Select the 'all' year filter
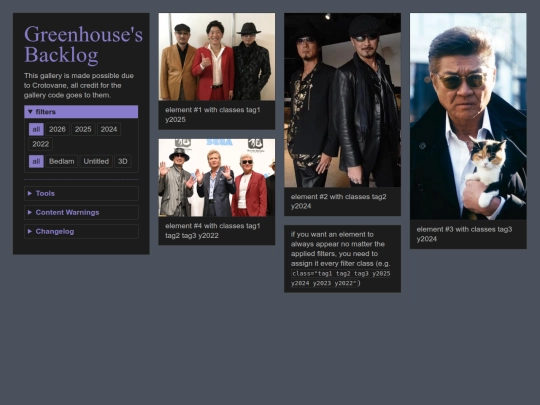Image resolution: width=540 pixels, height=405 pixels. [36, 129]
